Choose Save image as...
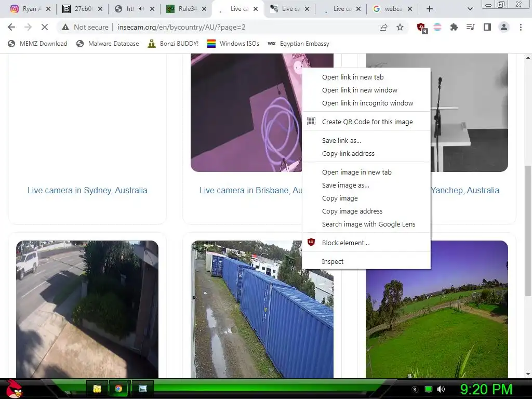Image resolution: width=532 pixels, height=399 pixels. [366, 185]
